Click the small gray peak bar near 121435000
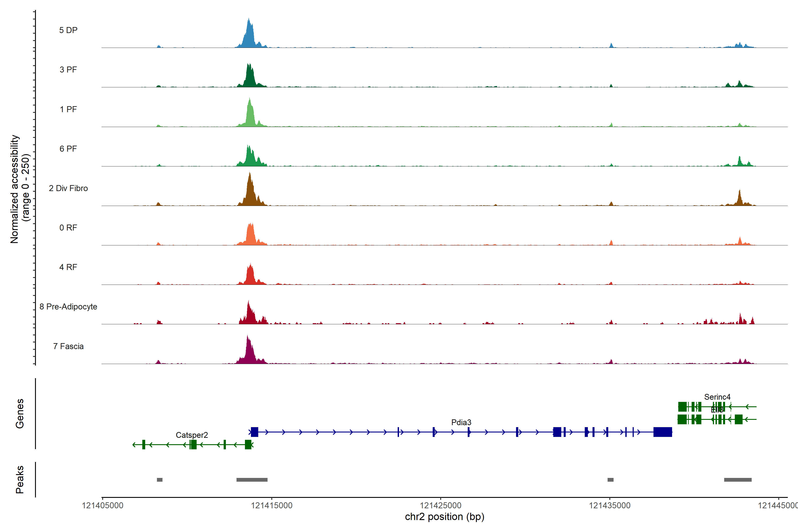The width and height of the screenshot is (798, 532). 610,480
